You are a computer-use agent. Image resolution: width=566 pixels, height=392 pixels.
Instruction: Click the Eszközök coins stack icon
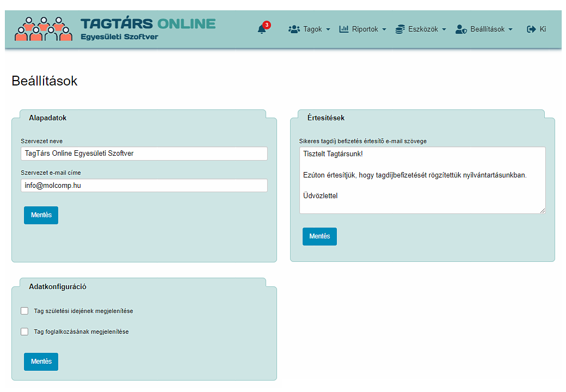(400, 29)
